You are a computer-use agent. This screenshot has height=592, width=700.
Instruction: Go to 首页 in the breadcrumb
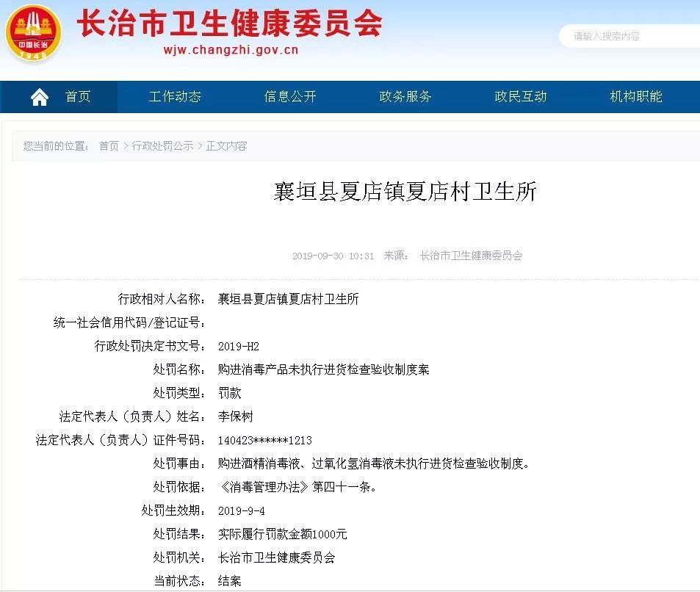[109, 146]
